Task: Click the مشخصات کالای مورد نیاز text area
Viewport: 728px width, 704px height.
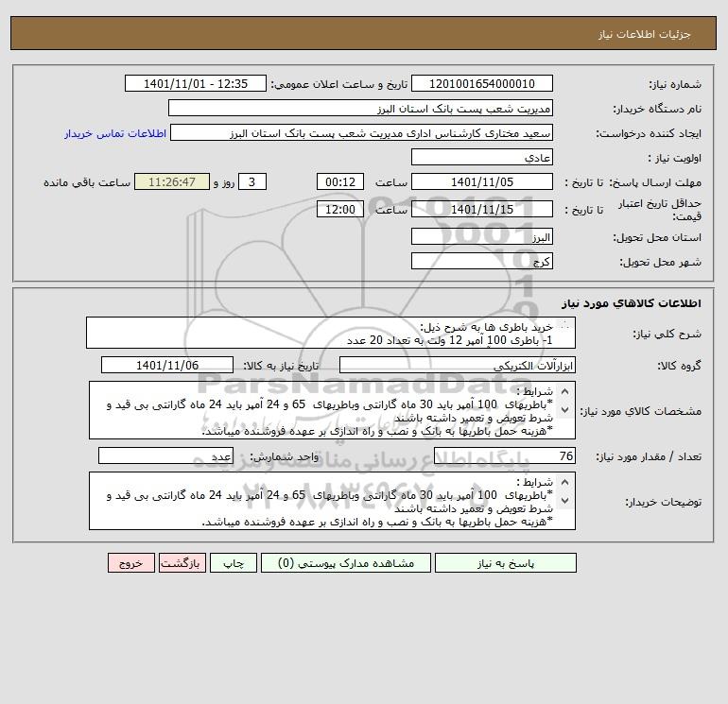Action: [332, 410]
